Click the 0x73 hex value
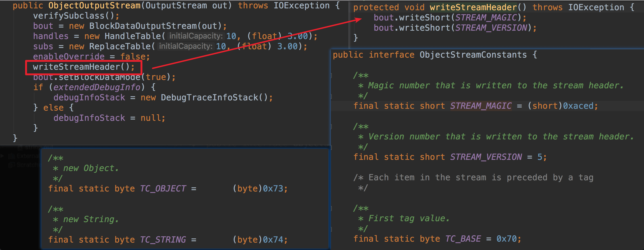 click(273, 189)
